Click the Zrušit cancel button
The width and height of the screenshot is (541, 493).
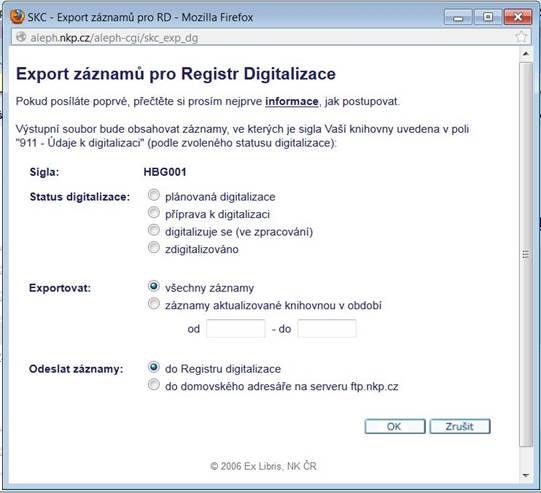[x=460, y=426]
